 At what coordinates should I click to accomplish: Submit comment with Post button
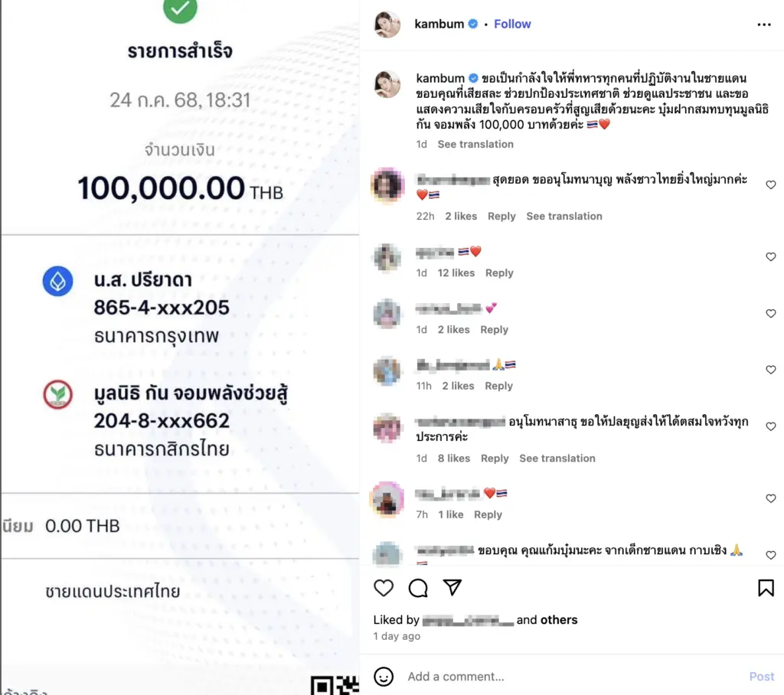[x=762, y=677]
